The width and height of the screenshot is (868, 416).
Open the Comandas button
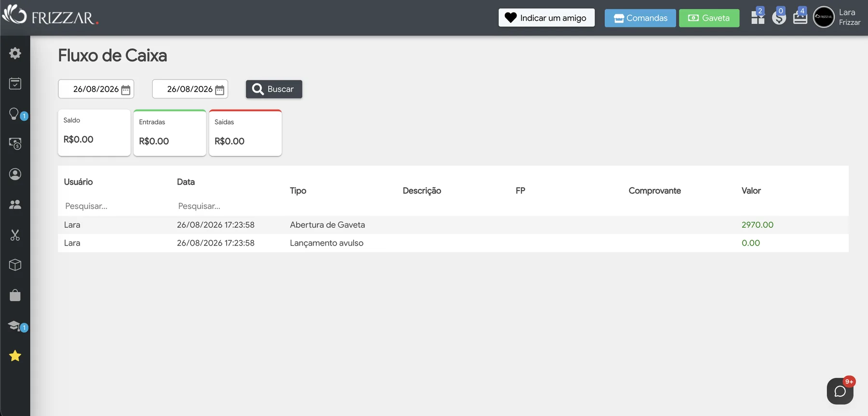pyautogui.click(x=640, y=18)
